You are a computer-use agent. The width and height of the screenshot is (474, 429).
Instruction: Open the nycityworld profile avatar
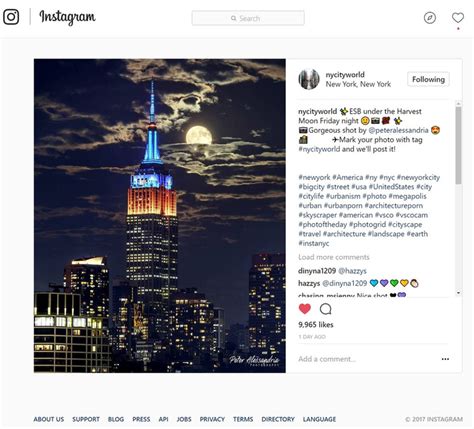pyautogui.click(x=309, y=79)
